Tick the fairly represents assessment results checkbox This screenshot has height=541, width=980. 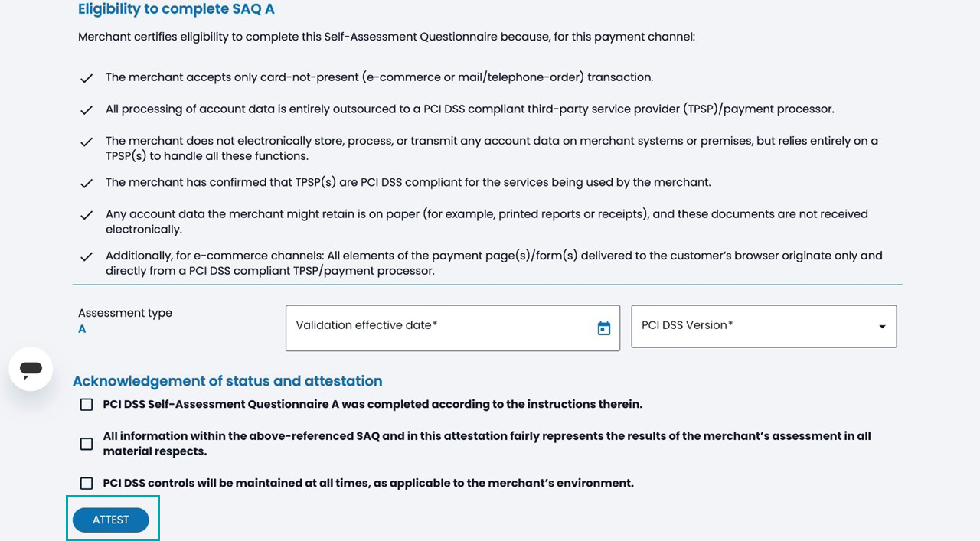coord(87,444)
